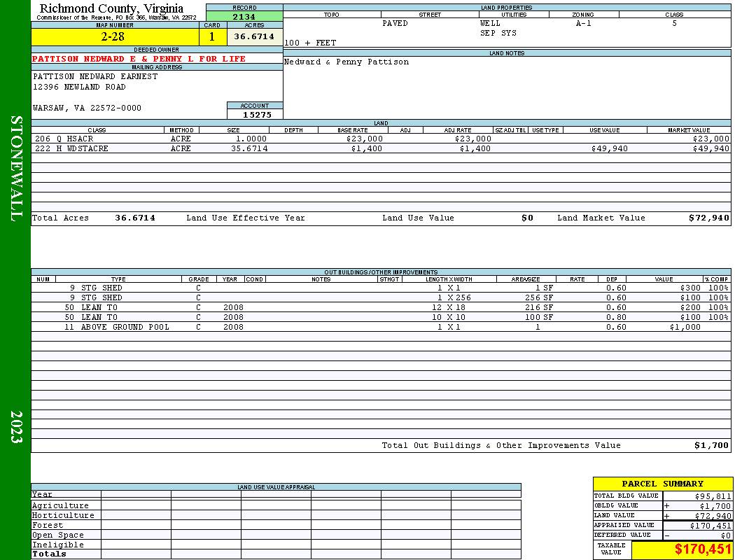Click address line 12396 NEWLAND ROAD
Image resolution: width=735 pixels, height=560 pixels.
point(79,87)
